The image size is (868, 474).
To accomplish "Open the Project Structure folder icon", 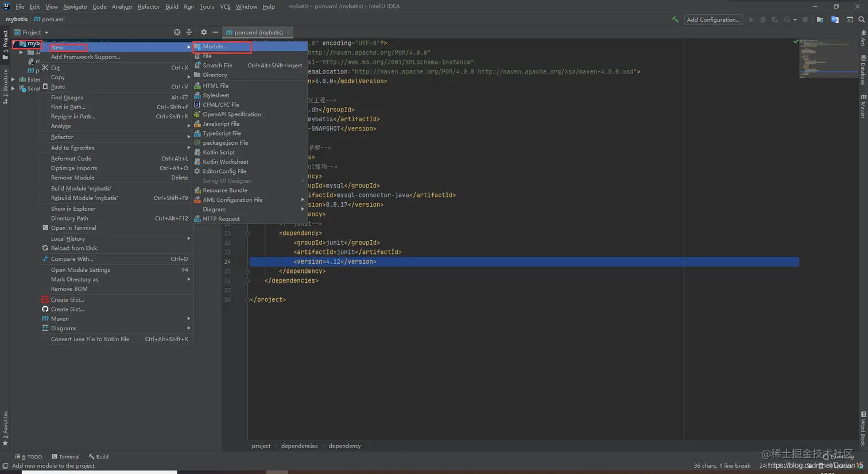I will pos(820,20).
